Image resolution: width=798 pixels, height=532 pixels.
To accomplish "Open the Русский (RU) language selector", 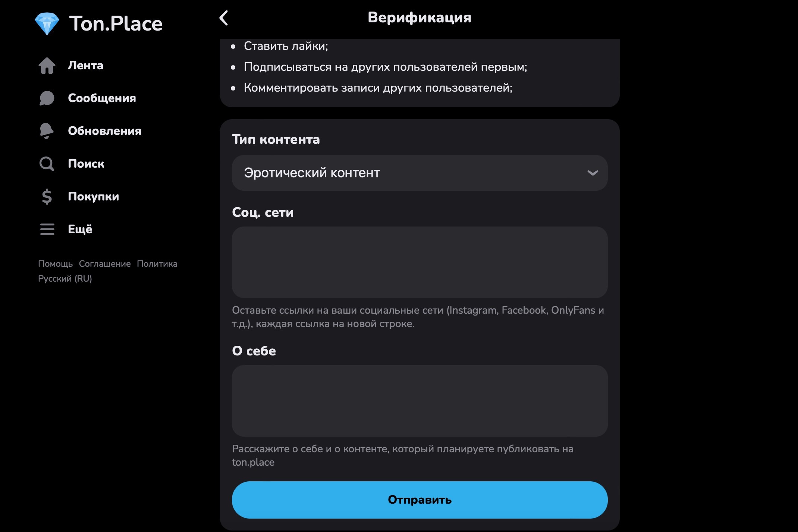I will [x=65, y=279].
